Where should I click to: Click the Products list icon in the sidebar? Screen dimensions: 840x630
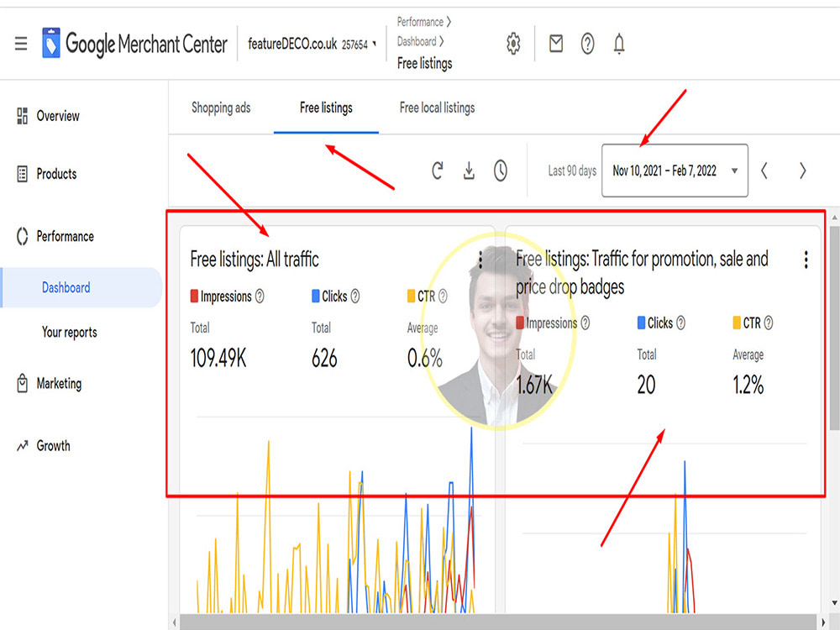pyautogui.click(x=23, y=174)
